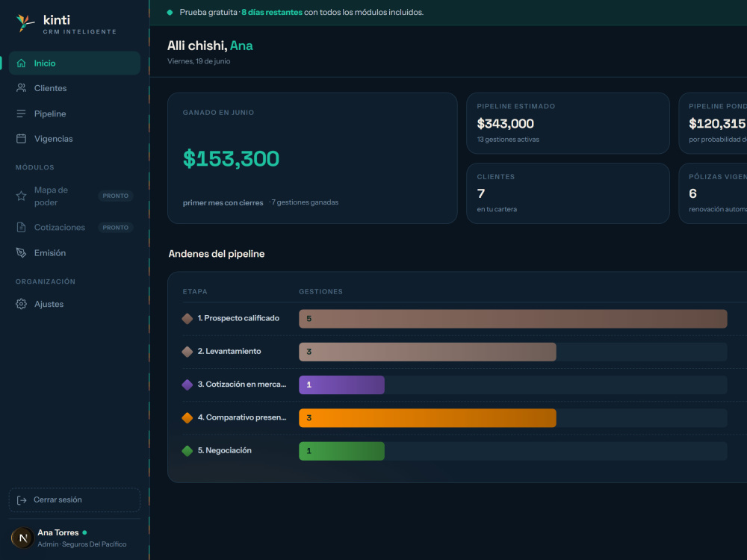This screenshot has height=560, width=747.
Task: Open the Cotizaciones module
Action: (x=74, y=228)
